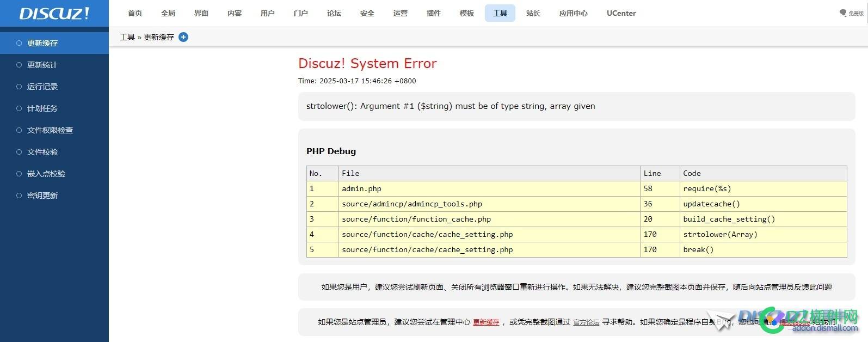Viewport: 868px width, 342px height.
Task: Select 文件校验 sidebar item
Action: pos(42,152)
